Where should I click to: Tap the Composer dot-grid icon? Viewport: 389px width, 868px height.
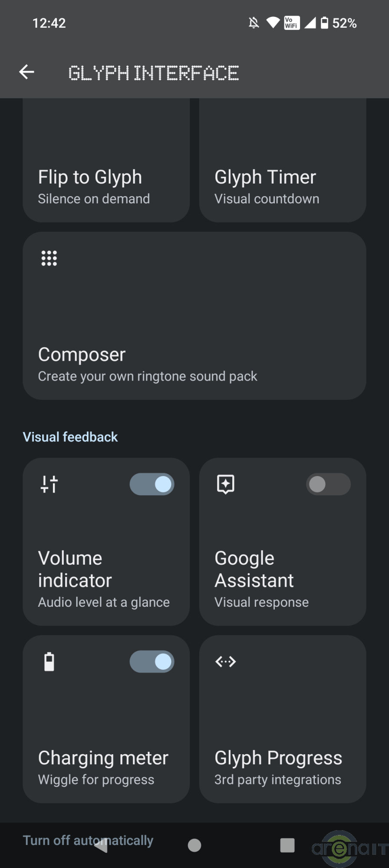[x=49, y=258]
